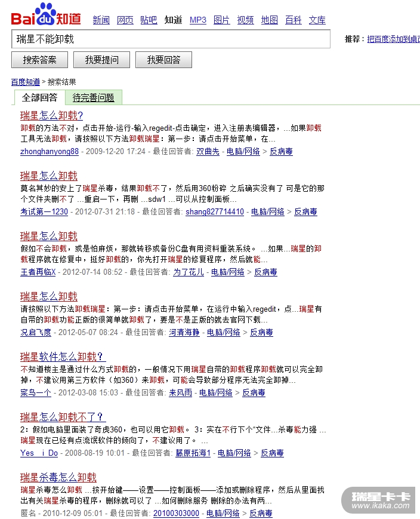Open best answerer 藤原拓海1 profile
Image resolution: width=420 pixels, height=519 pixels.
pyautogui.click(x=193, y=453)
